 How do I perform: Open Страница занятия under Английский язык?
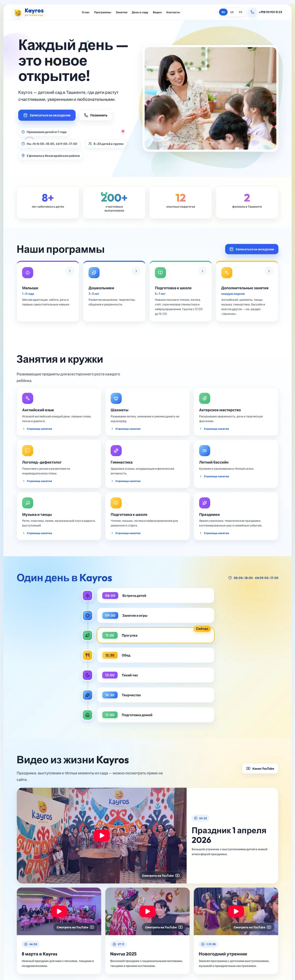37,429
